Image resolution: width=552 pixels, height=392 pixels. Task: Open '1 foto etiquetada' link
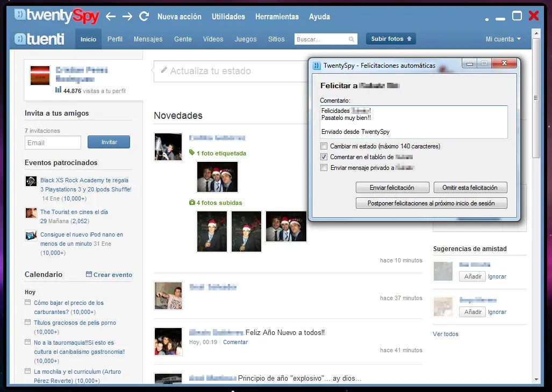pos(221,153)
